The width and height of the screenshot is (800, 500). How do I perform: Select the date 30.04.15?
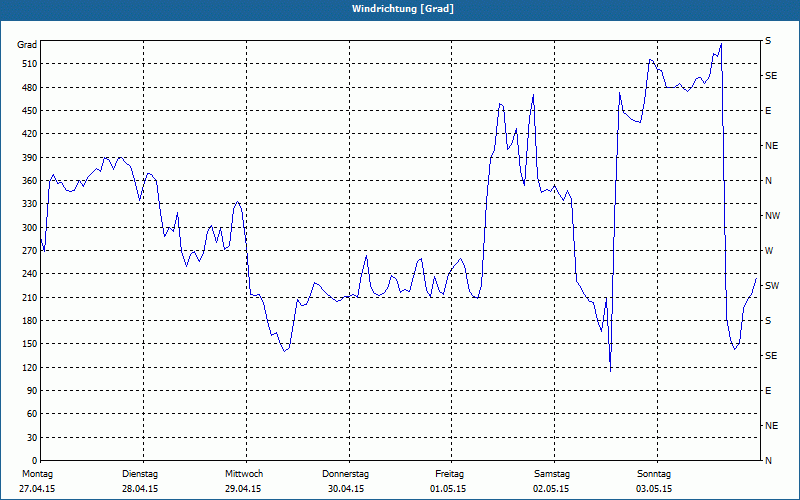pyautogui.click(x=345, y=489)
